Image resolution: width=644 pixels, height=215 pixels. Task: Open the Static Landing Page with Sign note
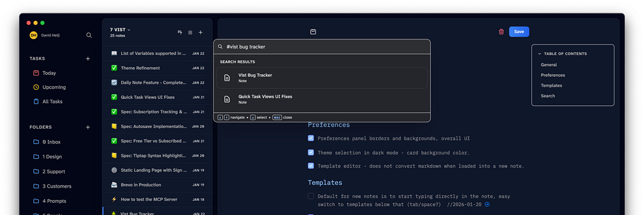(x=157, y=170)
